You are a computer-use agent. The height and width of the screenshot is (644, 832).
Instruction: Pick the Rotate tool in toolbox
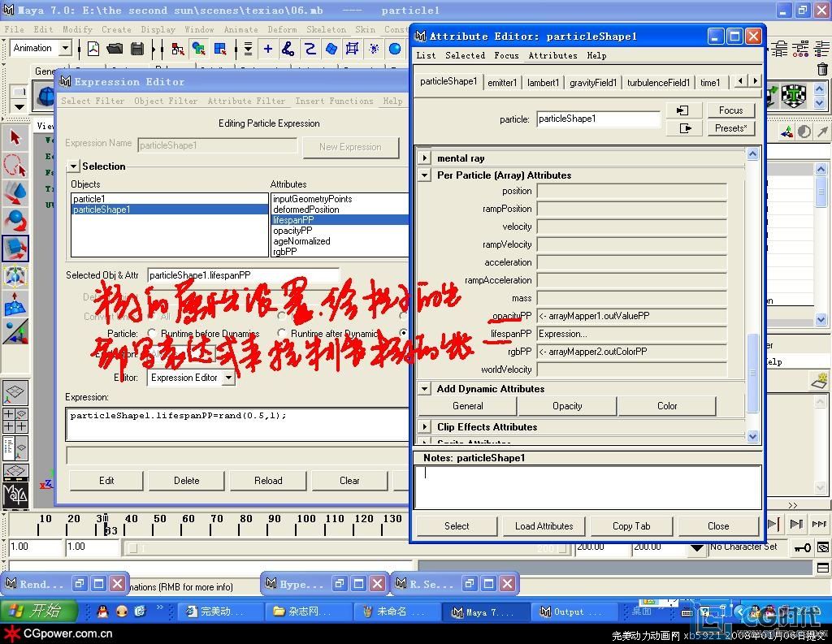point(15,220)
